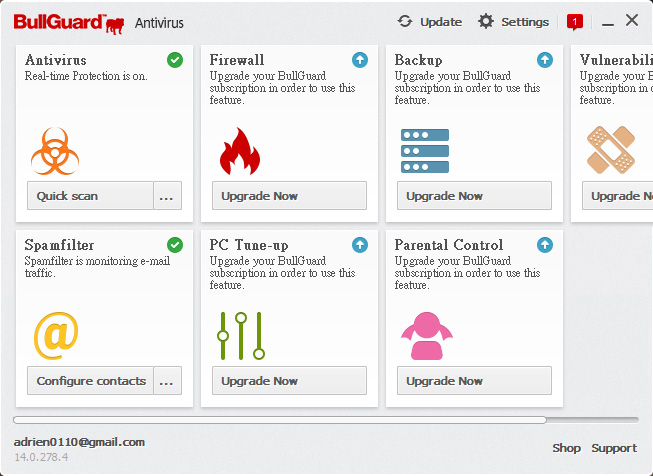The width and height of the screenshot is (653, 476).
Task: Click Upgrade Now on the PC Tune-up card
Action: tap(289, 380)
